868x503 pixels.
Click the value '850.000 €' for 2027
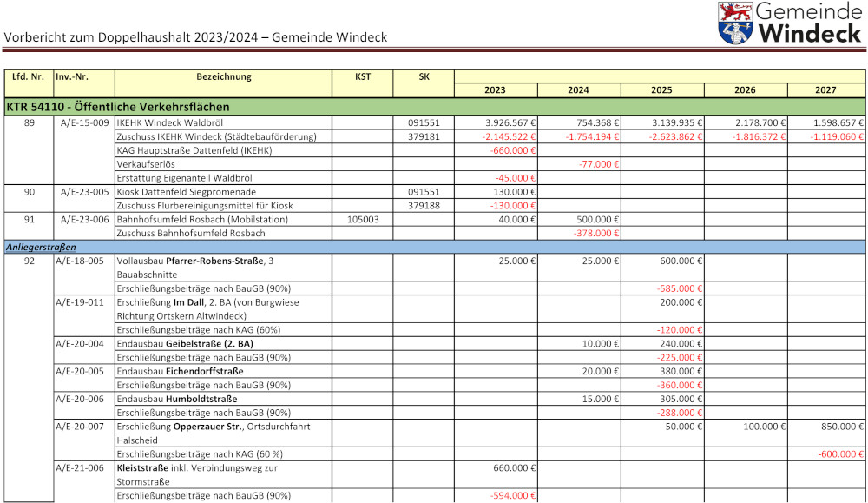tap(842, 427)
